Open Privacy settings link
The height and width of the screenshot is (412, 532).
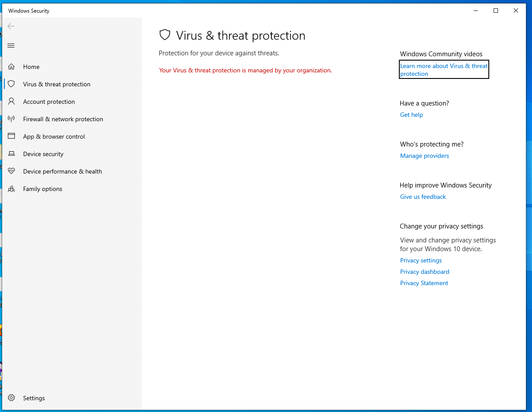point(421,260)
